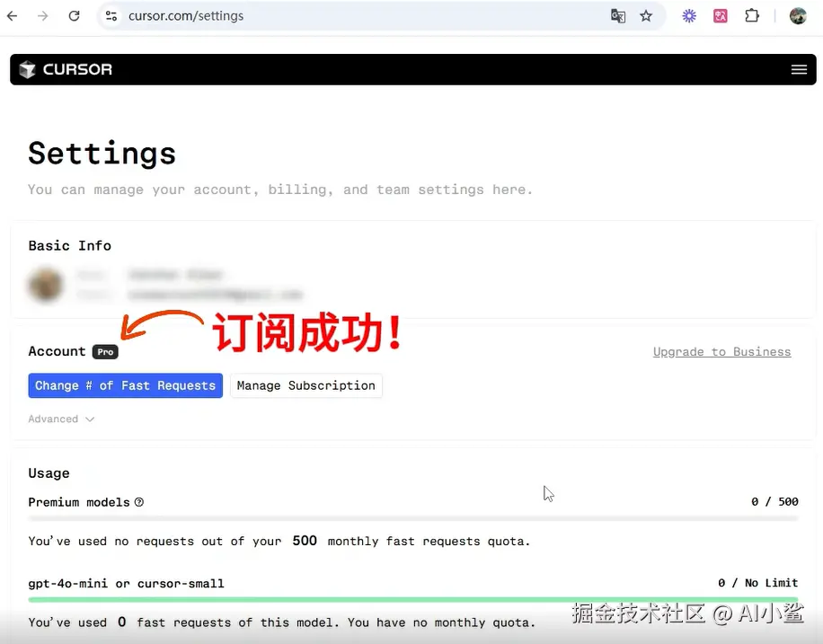Open Manage Subscription
823x644 pixels.
(x=306, y=385)
